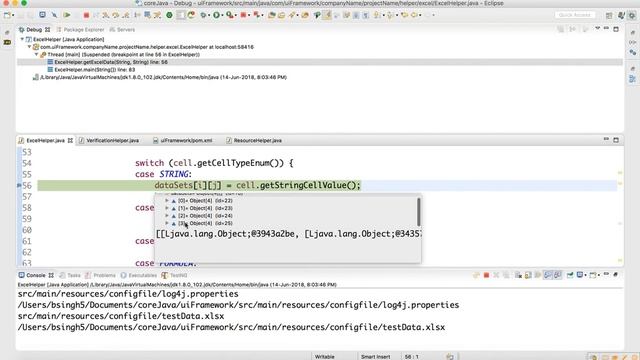Expand the [0] Object[4] (id=22) entry
Viewport: 640px width, 360px height.
(167, 200)
